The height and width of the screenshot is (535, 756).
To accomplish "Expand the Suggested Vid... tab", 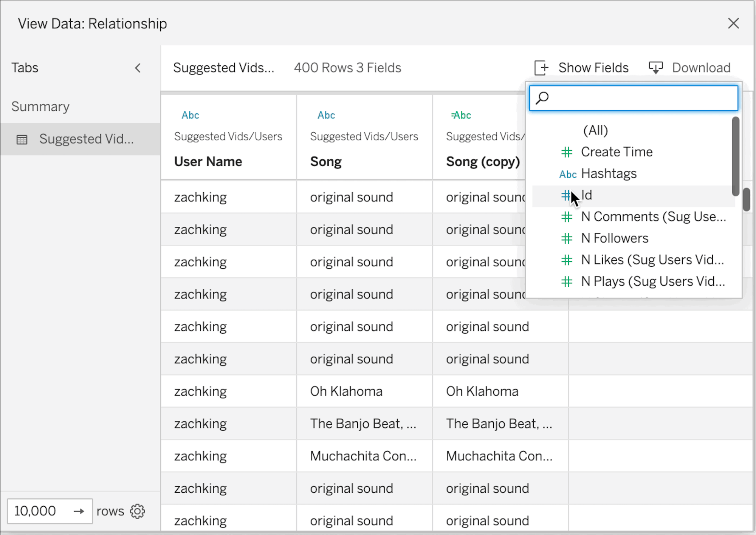I will [86, 138].
